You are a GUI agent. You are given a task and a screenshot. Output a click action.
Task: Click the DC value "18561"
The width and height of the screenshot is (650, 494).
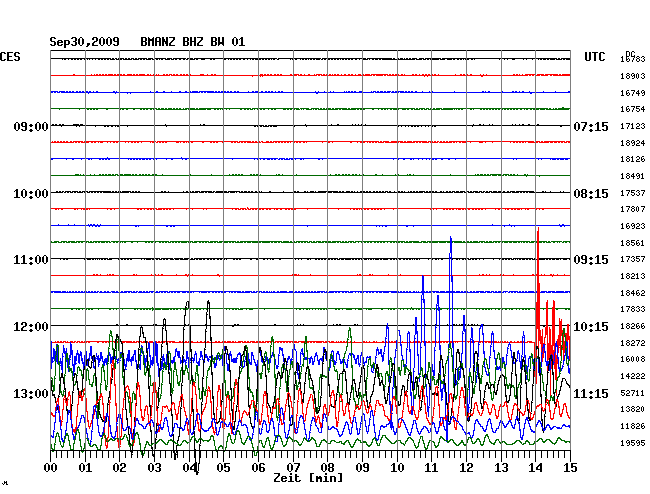click(633, 243)
